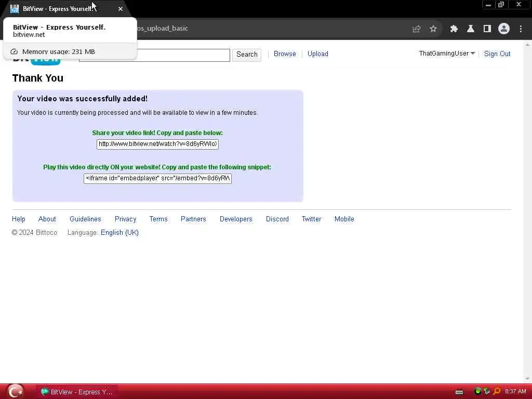This screenshot has width=532, height=399.
Task: Open the Privacy footer link
Action: coord(125,219)
